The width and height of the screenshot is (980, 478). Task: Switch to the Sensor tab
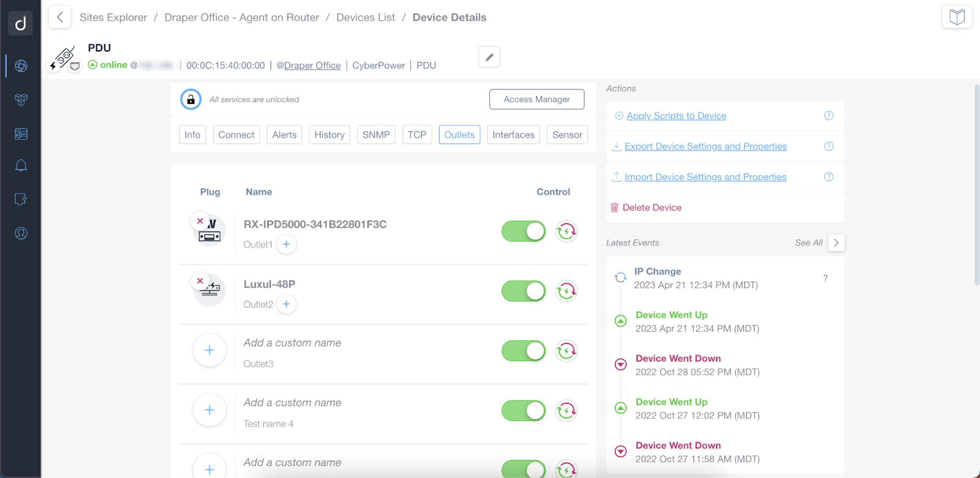click(x=567, y=135)
